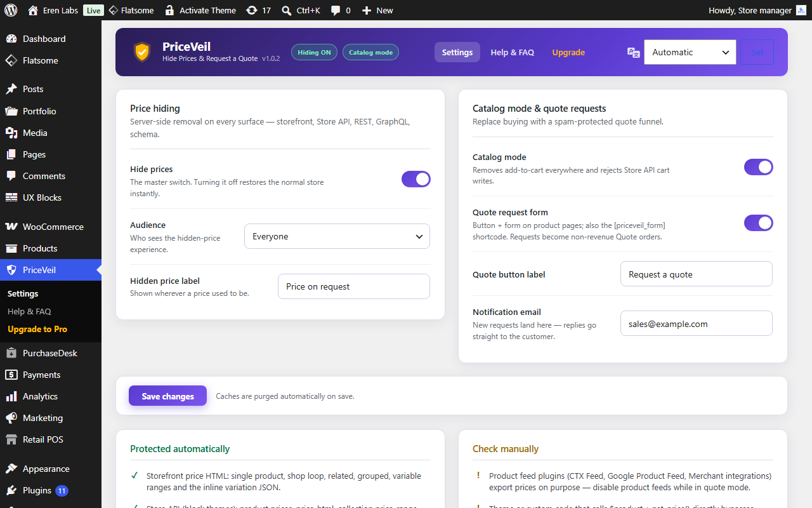This screenshot has width=812, height=508.
Task: Click Posts pushpin icon in sidebar
Action: coord(11,89)
